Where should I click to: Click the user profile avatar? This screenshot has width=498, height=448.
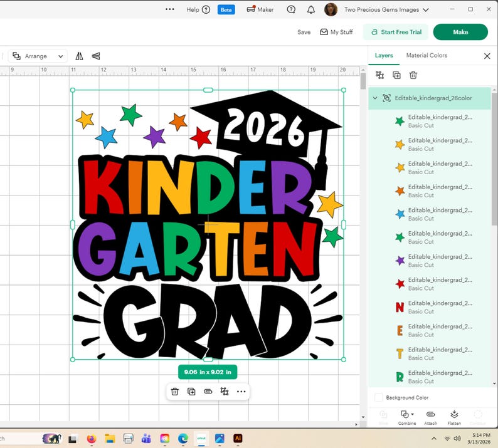point(331,9)
